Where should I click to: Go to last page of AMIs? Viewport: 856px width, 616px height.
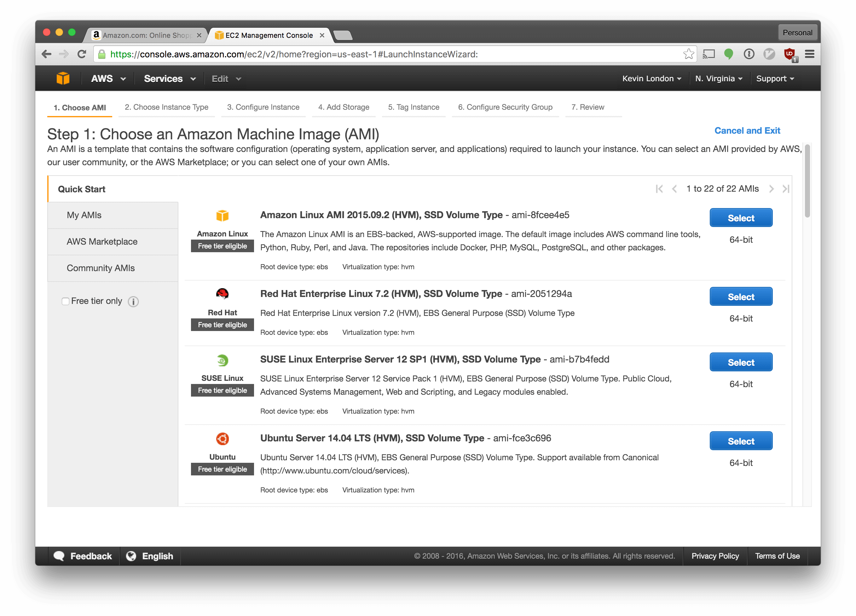(786, 189)
